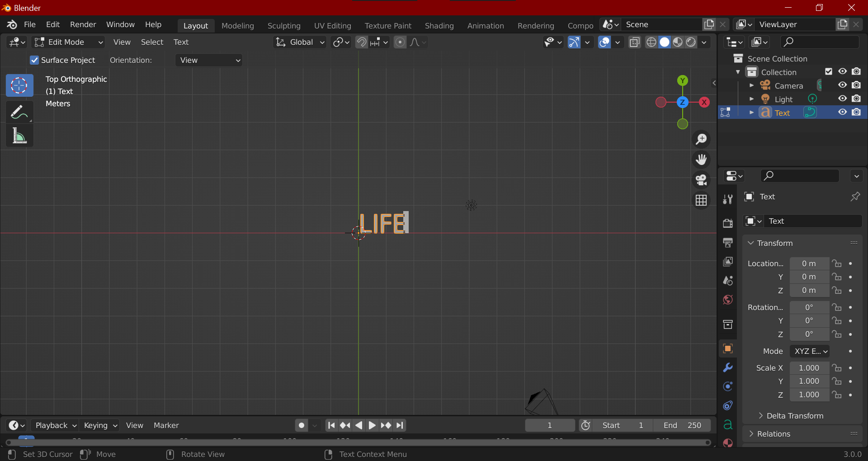Hide the Text object in viewport

842,112
